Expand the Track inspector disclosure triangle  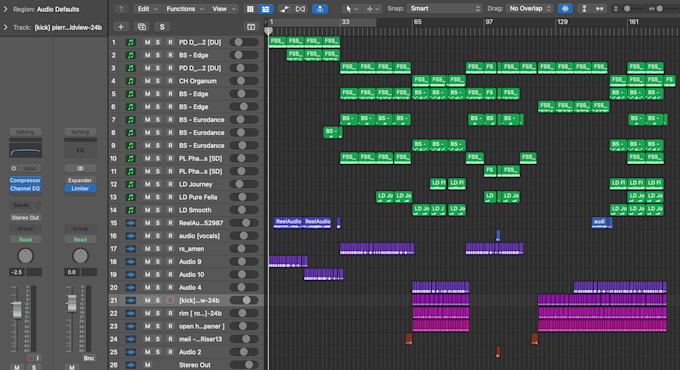click(6, 27)
